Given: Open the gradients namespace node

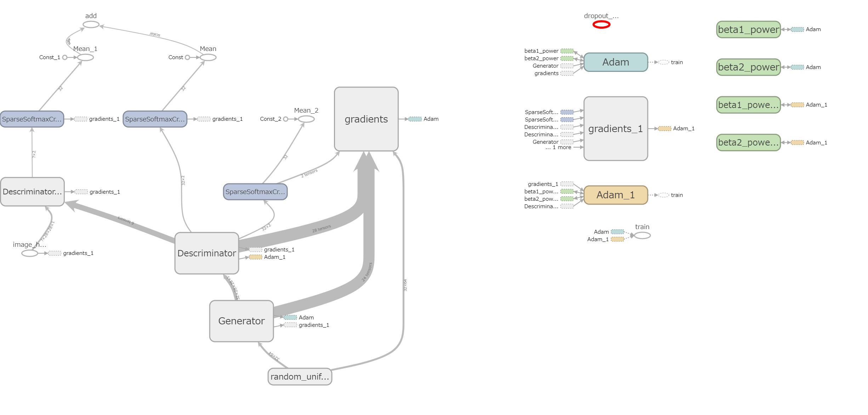Looking at the screenshot, I should (366, 119).
